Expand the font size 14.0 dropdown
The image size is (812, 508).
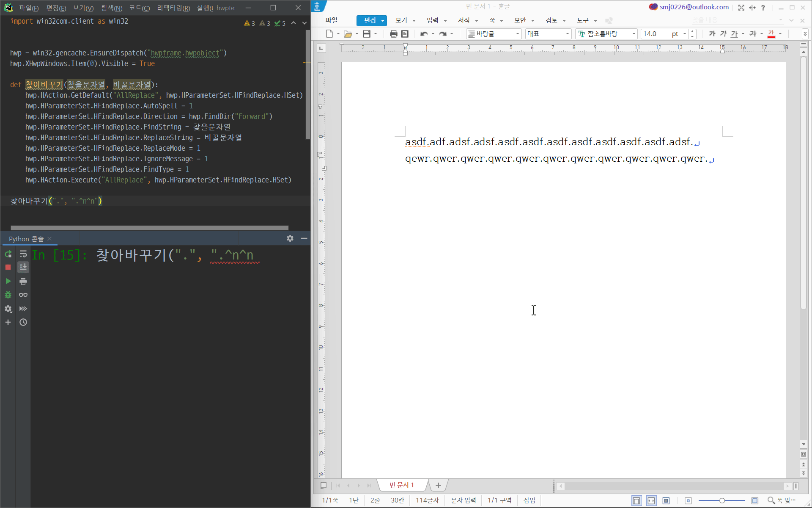point(684,34)
